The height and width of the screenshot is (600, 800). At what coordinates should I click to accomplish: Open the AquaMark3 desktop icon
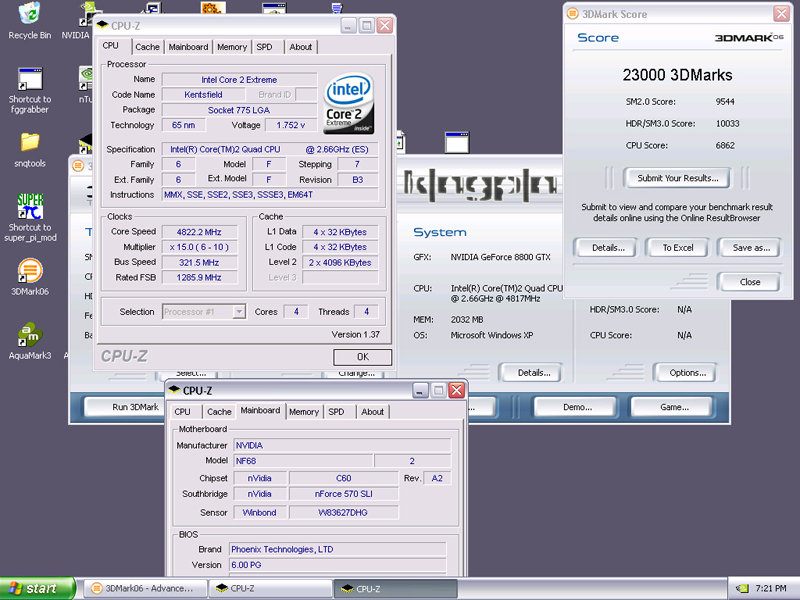pyautogui.click(x=30, y=335)
